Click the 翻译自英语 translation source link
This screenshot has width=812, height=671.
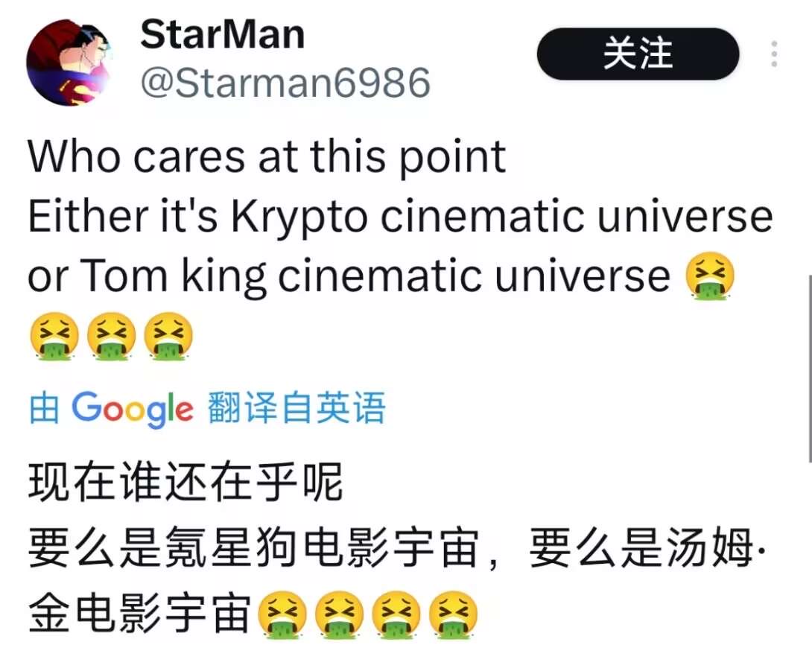point(296,408)
